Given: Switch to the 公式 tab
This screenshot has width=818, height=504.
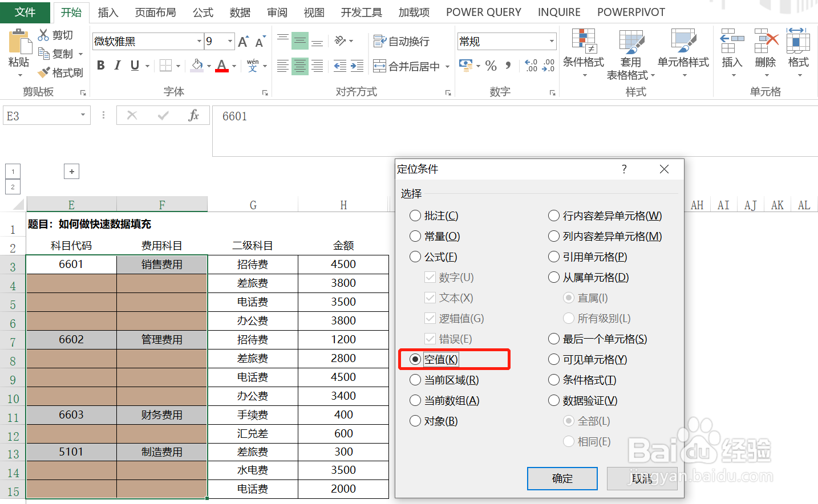Looking at the screenshot, I should 203,13.
